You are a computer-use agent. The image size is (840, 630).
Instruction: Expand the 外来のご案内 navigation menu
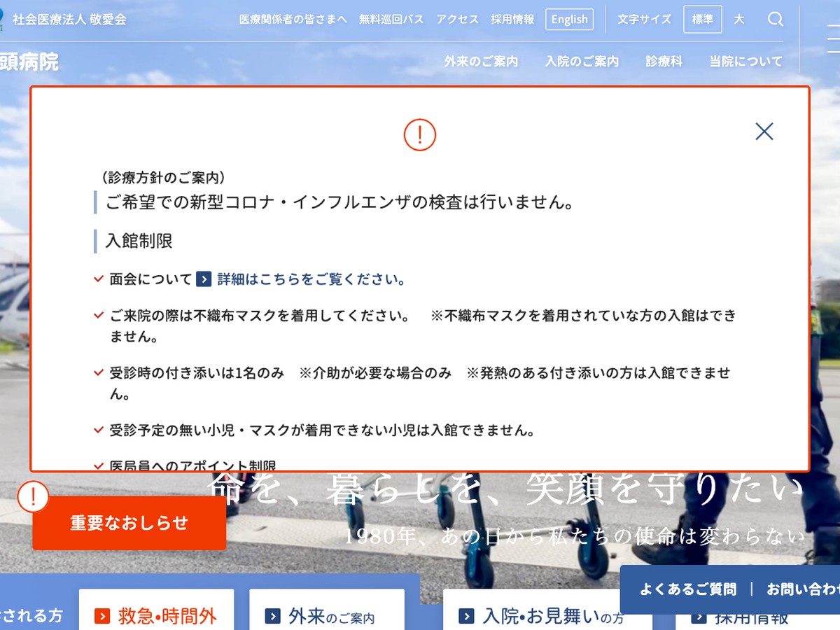pos(481,62)
